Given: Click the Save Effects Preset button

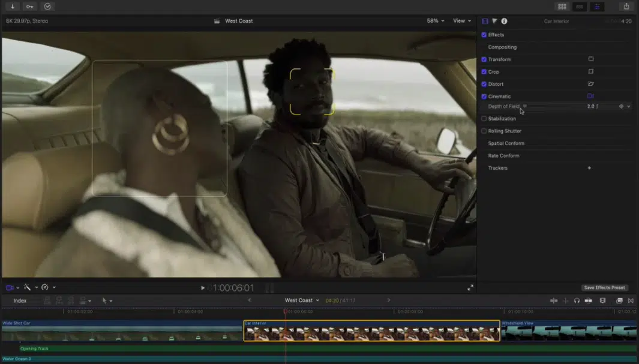Looking at the screenshot, I should (x=604, y=287).
